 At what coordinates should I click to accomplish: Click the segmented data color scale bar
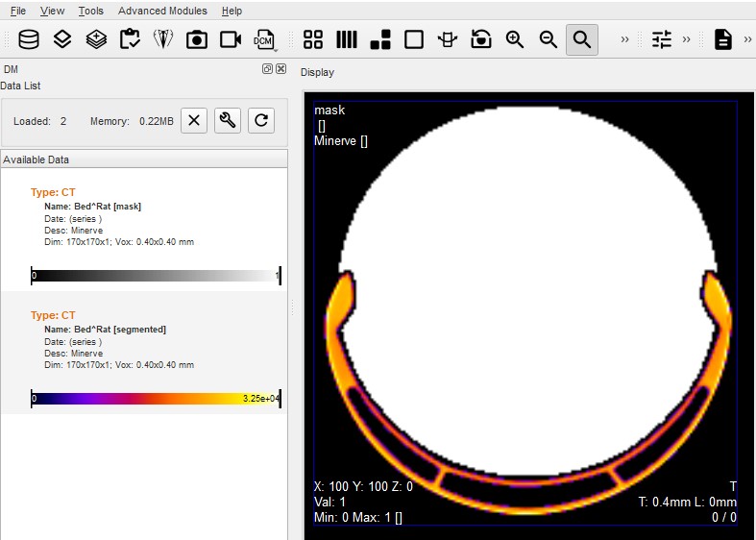point(156,398)
